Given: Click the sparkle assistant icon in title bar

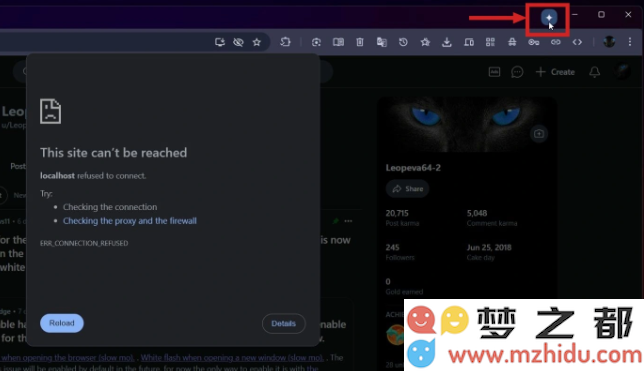Looking at the screenshot, I should pyautogui.click(x=549, y=17).
